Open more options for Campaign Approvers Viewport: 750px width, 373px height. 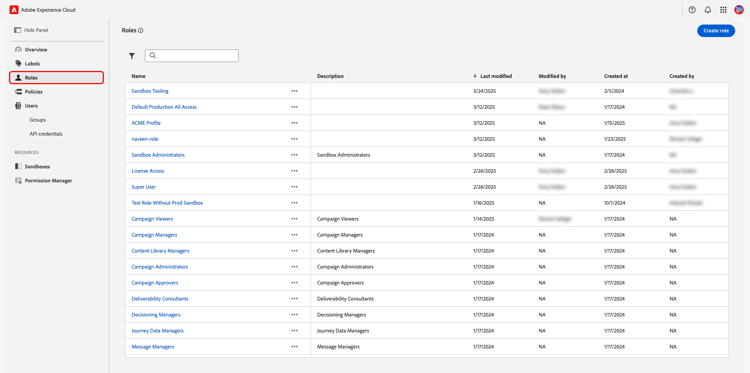[294, 283]
